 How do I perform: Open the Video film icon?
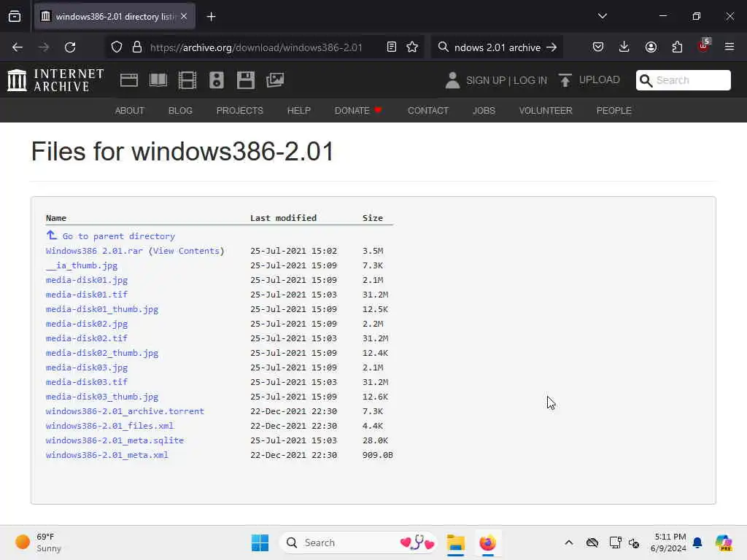[x=187, y=80]
